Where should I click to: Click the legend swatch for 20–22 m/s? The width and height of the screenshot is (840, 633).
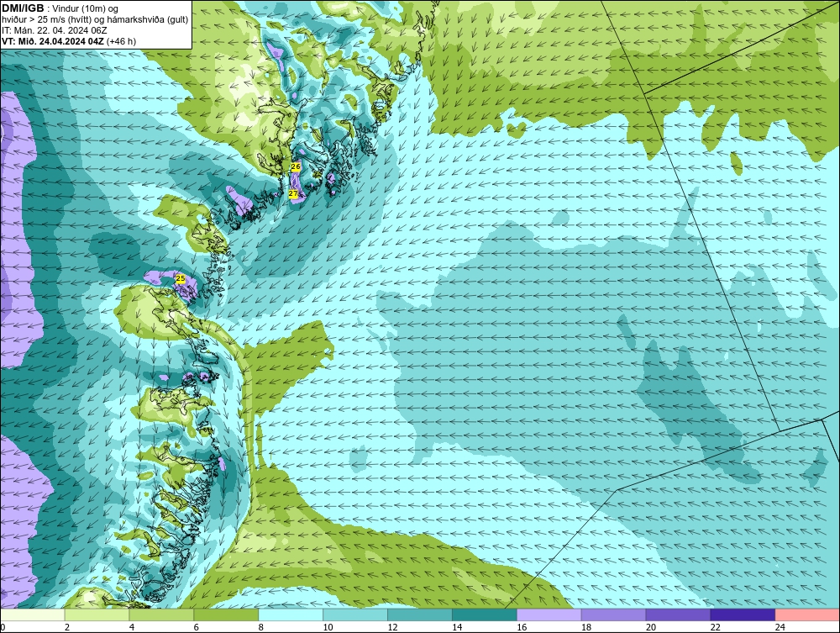pyautogui.click(x=678, y=615)
